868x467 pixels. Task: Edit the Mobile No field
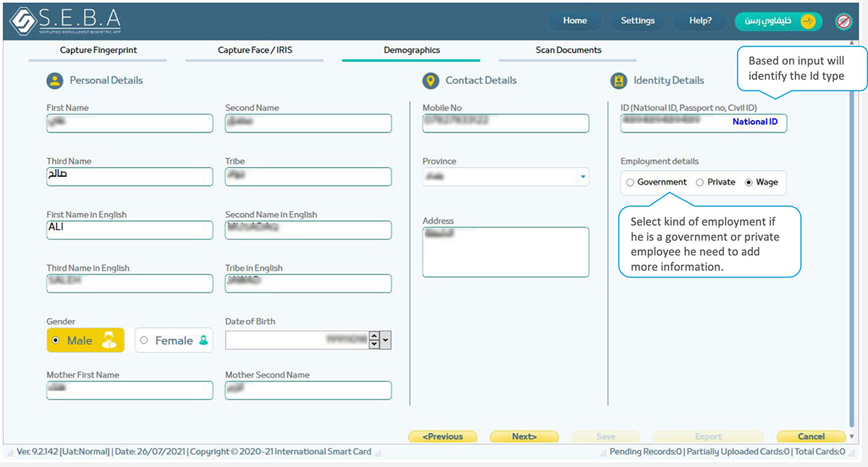(506, 123)
